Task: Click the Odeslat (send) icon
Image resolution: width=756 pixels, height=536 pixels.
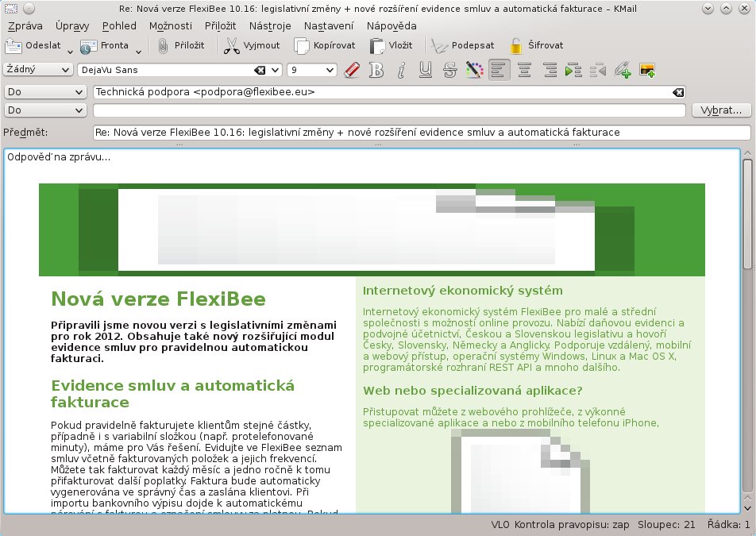Action: click(15, 46)
